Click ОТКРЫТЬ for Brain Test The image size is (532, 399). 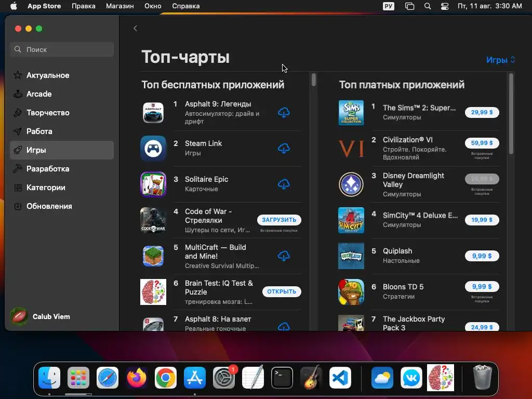282,291
